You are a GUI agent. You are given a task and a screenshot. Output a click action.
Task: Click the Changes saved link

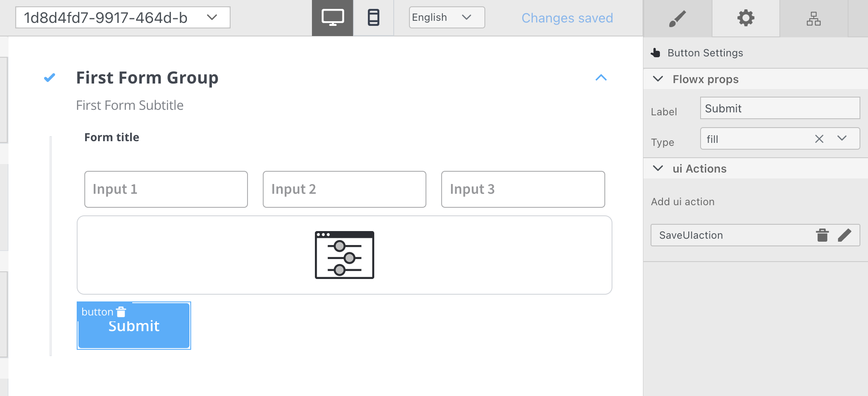(567, 18)
